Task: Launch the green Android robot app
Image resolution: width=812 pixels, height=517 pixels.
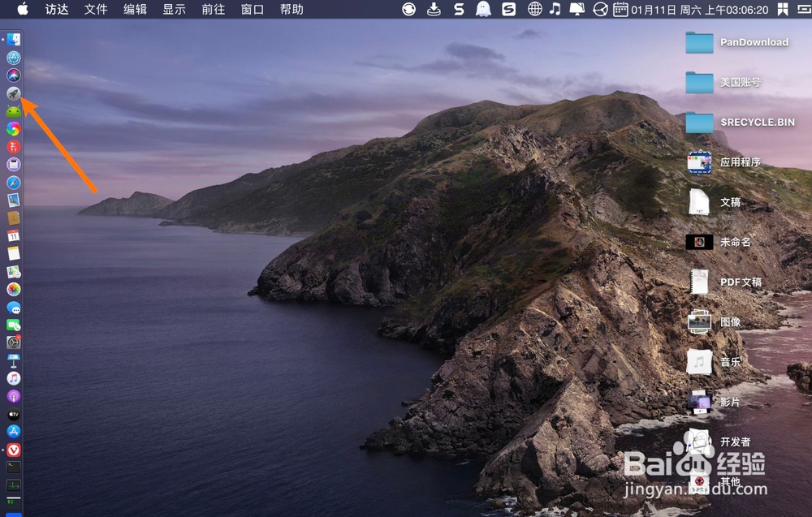Action: click(14, 110)
